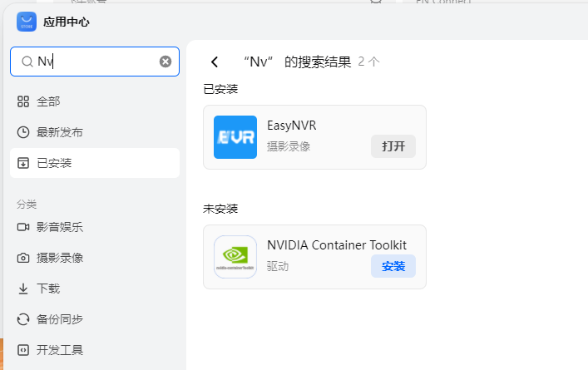Install NVIDIA Container Toolkit via 安装 button
The image size is (588, 370).
[393, 266]
